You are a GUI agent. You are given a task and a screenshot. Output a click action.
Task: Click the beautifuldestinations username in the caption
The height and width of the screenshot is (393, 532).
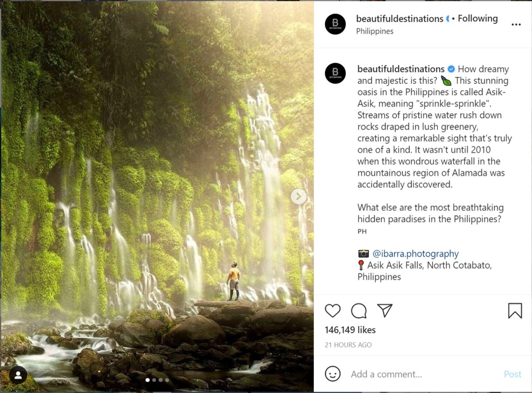400,69
